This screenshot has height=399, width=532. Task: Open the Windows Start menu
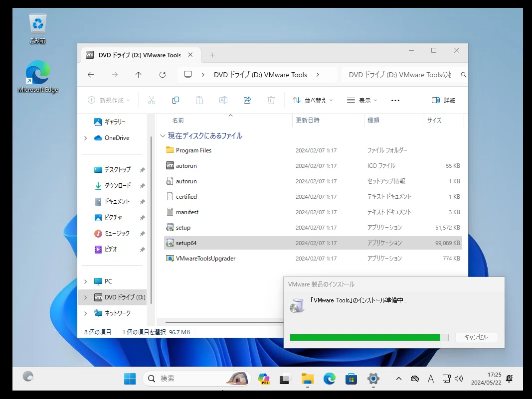pos(130,379)
